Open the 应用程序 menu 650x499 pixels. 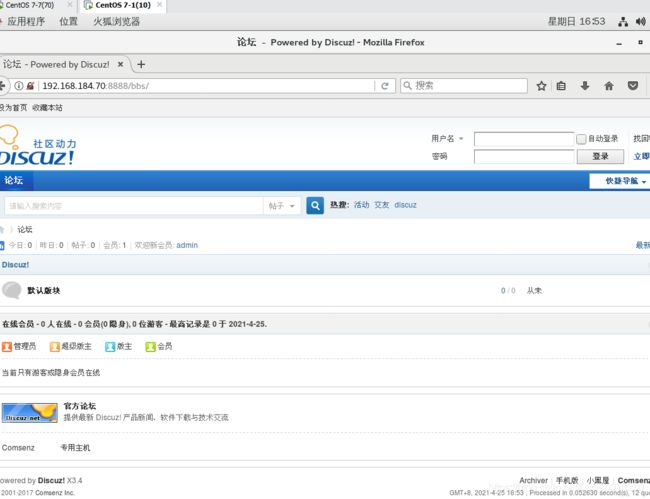pyautogui.click(x=26, y=22)
